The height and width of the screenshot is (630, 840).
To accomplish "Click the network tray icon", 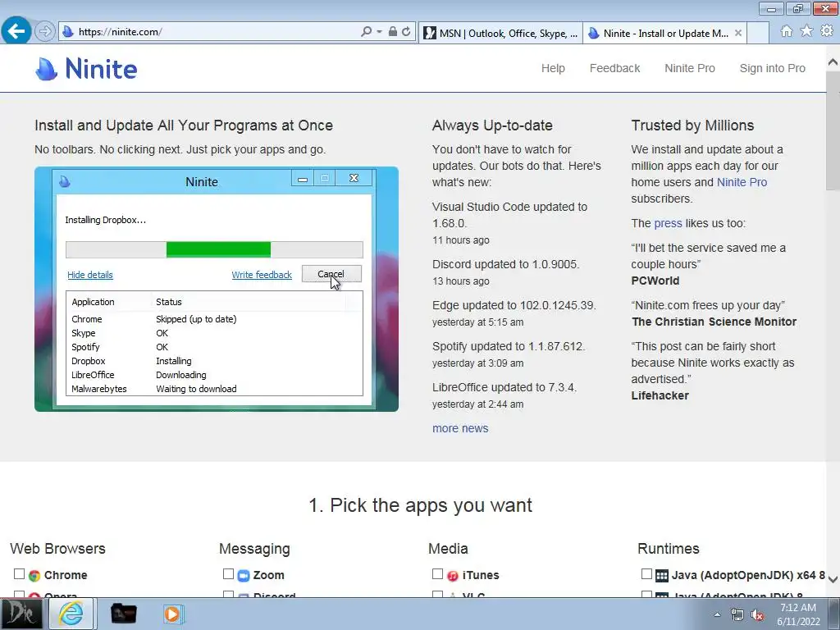I will [737, 614].
